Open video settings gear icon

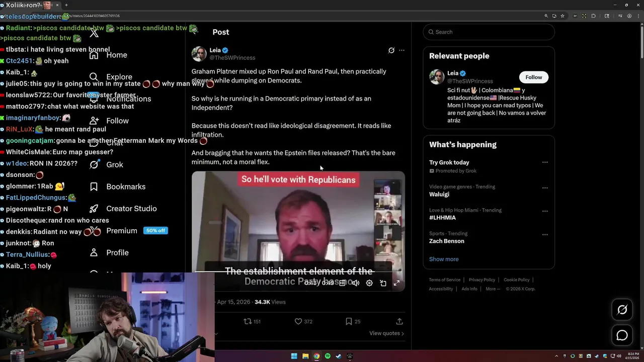[x=369, y=283]
